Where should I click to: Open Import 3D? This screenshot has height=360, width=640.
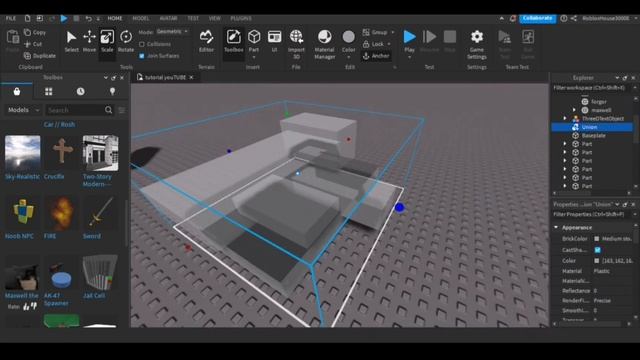[x=296, y=44]
